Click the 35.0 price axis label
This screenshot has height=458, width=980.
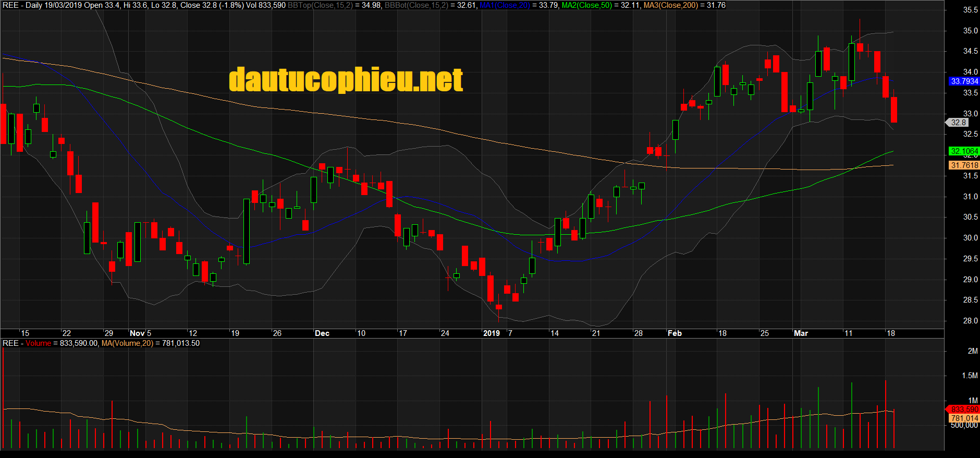tap(970, 31)
